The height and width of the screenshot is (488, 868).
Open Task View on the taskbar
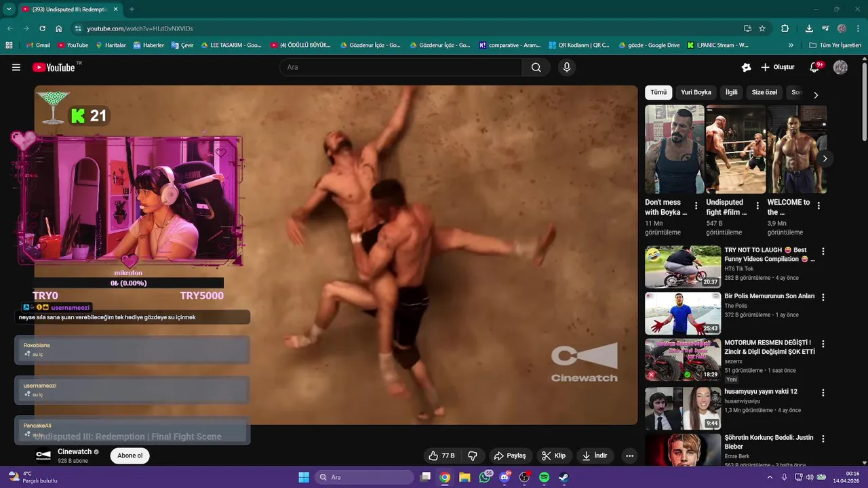pos(425,477)
